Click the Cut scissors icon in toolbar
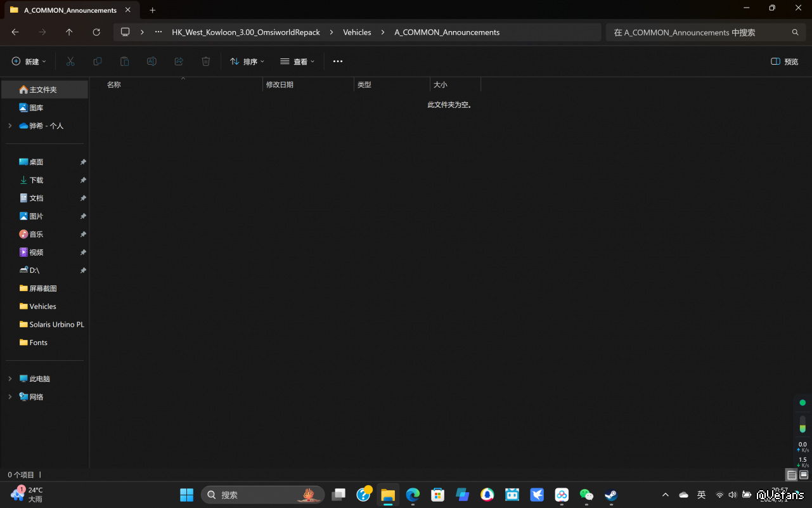Screen dimensions: 812x508 click(x=70, y=62)
